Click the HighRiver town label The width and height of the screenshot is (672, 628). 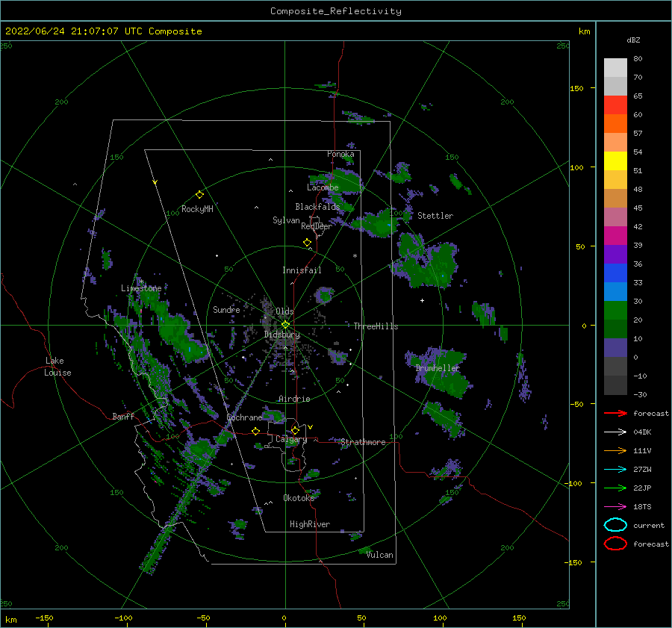[x=310, y=524]
